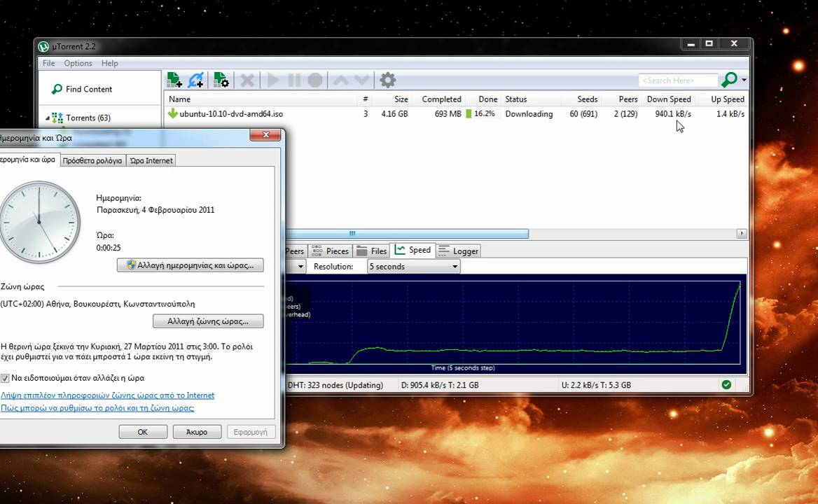Click Αλλαγή ημερομηνίας και ώρας button
818x504 pixels.
tap(190, 265)
